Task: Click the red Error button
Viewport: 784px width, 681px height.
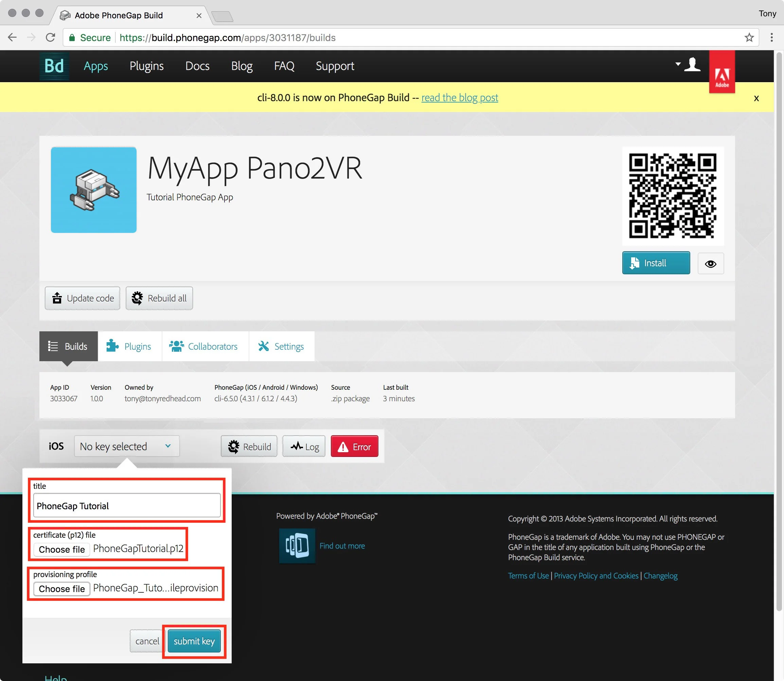Action: (x=354, y=446)
